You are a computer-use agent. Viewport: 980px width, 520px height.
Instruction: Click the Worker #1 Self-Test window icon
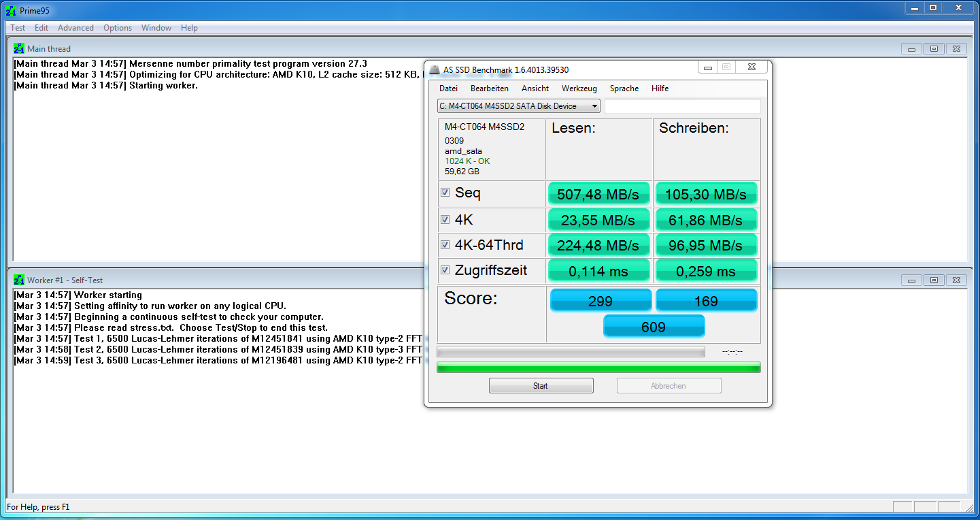click(x=19, y=280)
